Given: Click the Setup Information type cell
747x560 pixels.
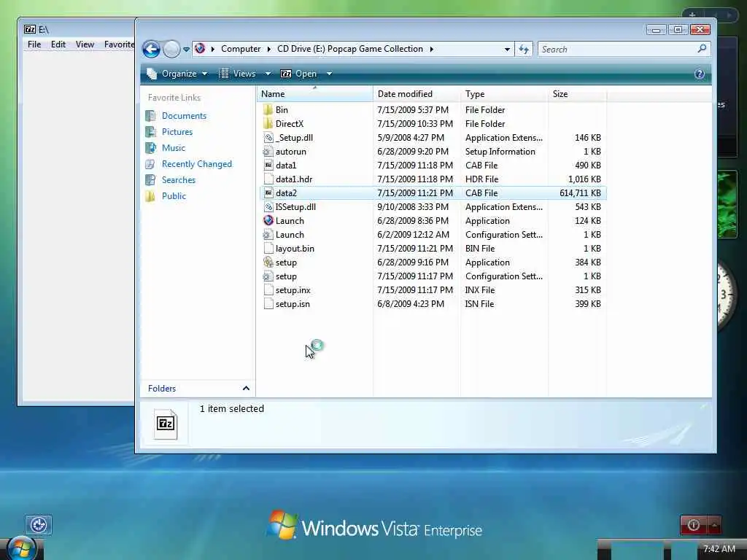Looking at the screenshot, I should click(x=500, y=152).
